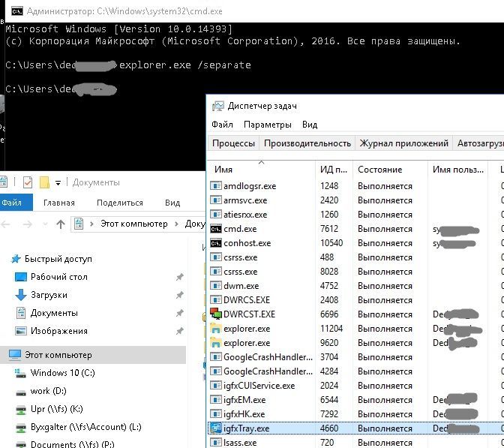
Task: Sort by the ИД процесса column header
Action: (x=334, y=170)
